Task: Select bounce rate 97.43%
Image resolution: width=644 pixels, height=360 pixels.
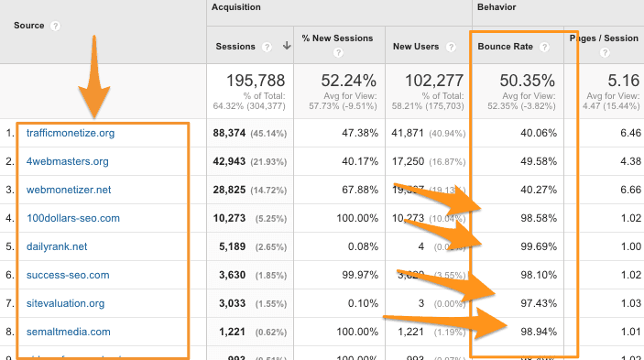Action: coord(539,303)
